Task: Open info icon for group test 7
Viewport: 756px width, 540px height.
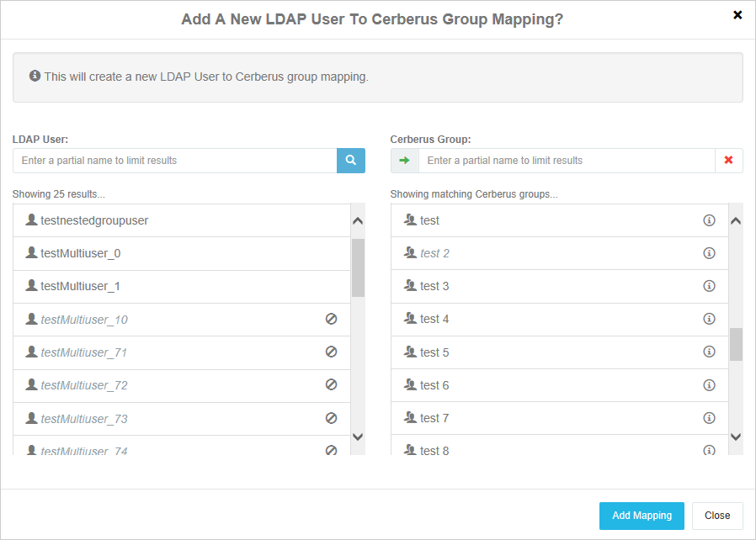Action: [709, 418]
